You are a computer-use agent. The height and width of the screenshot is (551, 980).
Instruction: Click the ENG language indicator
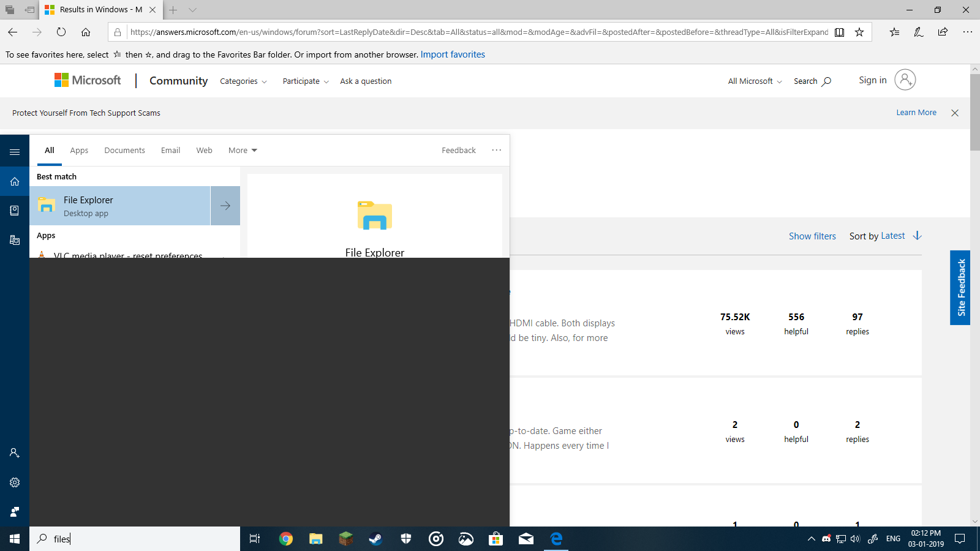coord(893,539)
